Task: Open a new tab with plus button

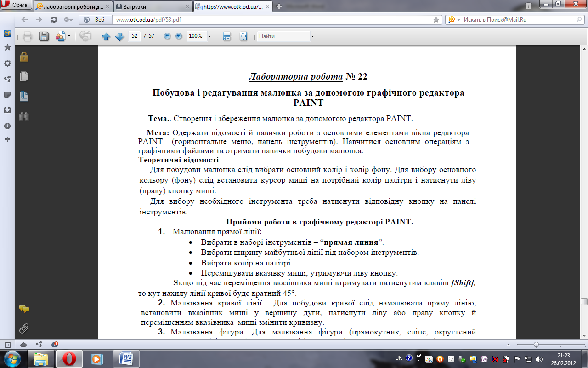Action: point(279,6)
